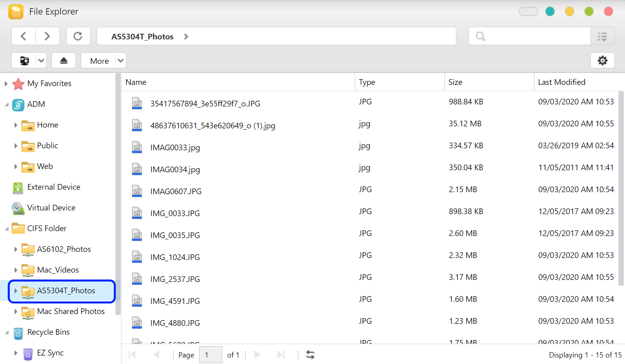Click the pagination refresh arrows icon
This screenshot has width=625, height=364.
310,355
